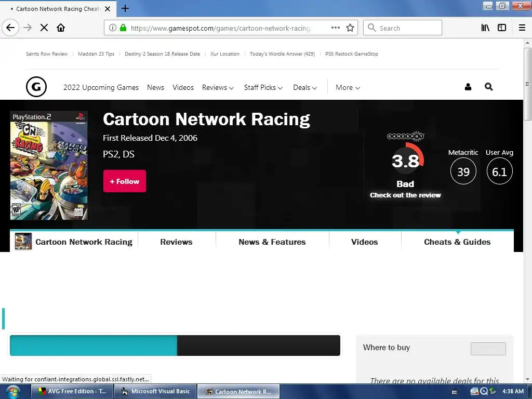The image size is (532, 399).
Task: Click the GameSpot G logo
Action: coord(36,87)
